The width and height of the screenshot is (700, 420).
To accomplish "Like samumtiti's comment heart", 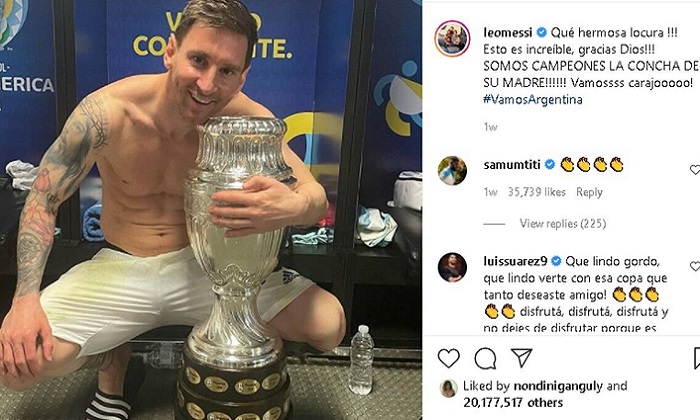I will click(x=695, y=170).
